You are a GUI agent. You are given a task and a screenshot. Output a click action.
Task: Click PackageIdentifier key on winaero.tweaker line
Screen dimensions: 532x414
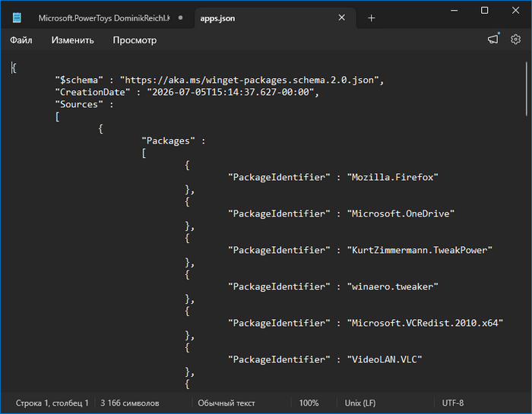click(279, 287)
